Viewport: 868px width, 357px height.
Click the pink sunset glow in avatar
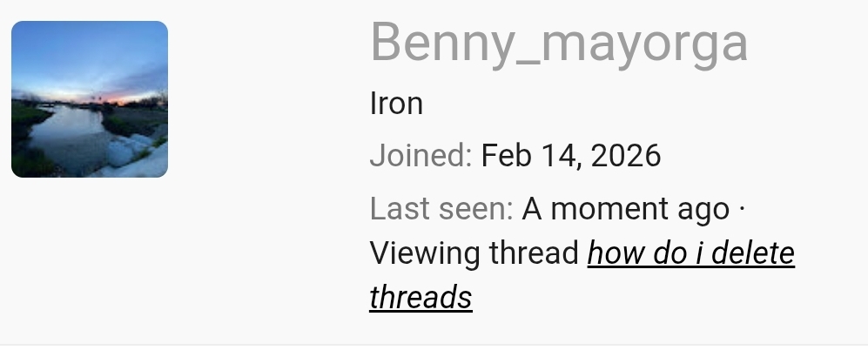pos(119,98)
